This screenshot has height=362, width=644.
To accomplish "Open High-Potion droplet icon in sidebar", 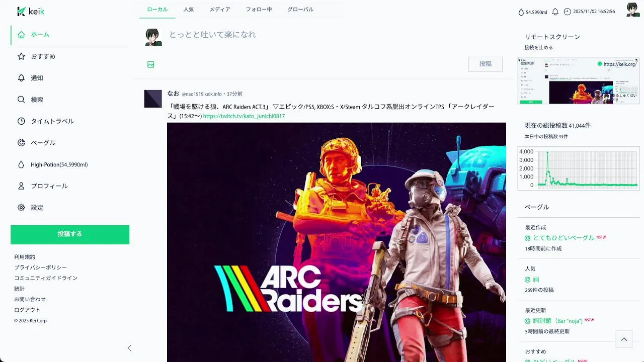I will coord(21,164).
